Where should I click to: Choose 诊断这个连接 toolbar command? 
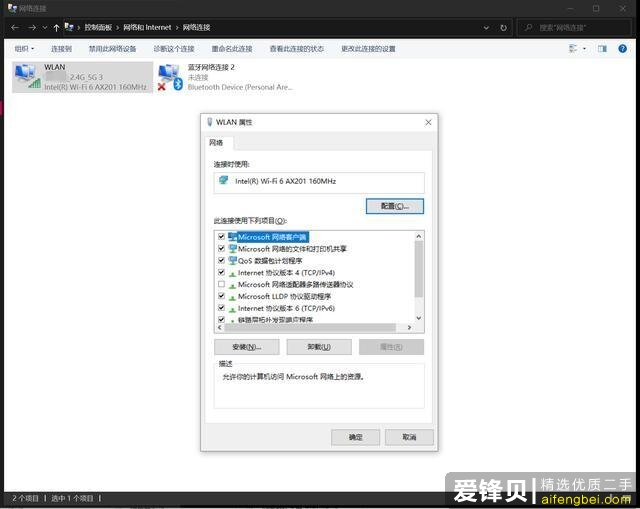click(x=174, y=49)
